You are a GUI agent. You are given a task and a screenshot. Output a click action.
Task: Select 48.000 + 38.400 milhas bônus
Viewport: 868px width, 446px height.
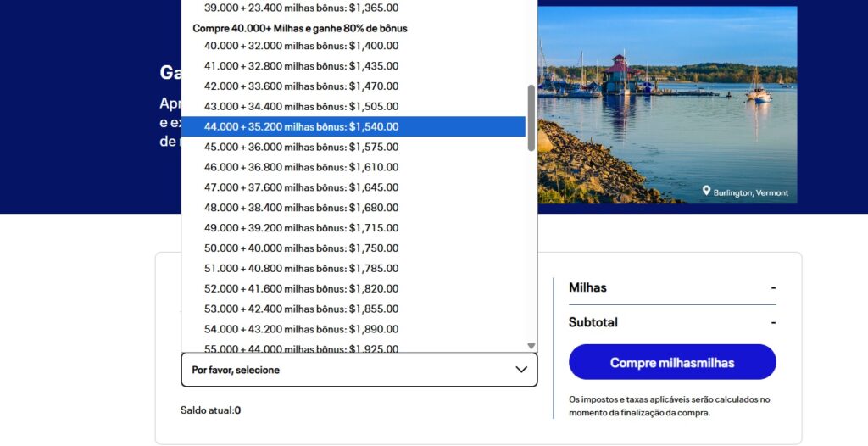tap(301, 208)
